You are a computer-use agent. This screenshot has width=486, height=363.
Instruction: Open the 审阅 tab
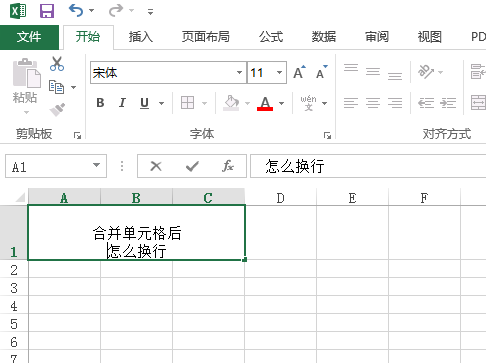[x=377, y=37]
